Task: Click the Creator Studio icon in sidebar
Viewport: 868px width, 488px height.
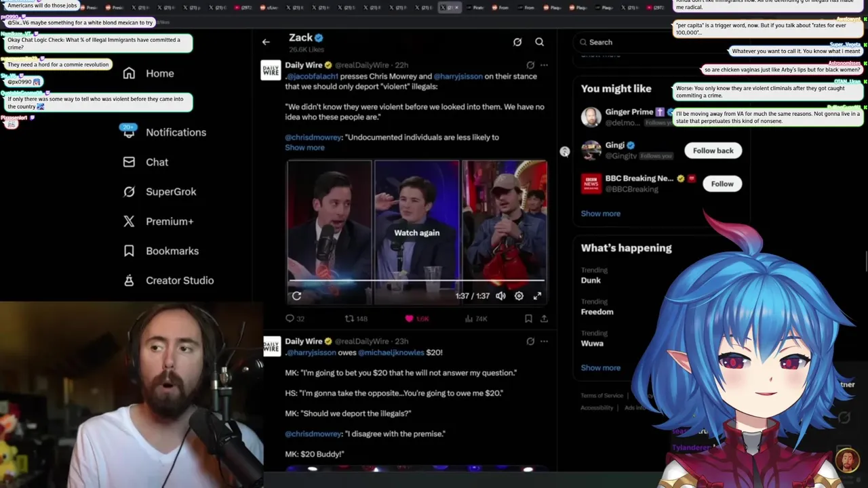Action: (129, 281)
